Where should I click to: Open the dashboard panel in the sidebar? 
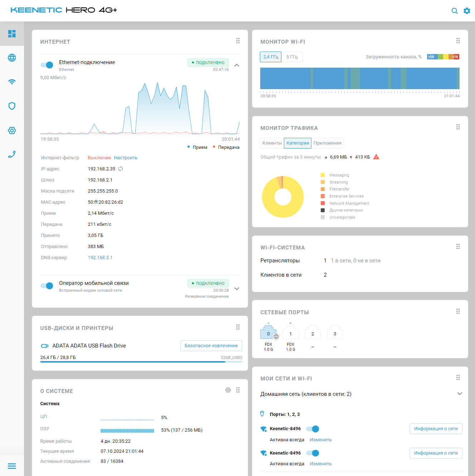(12, 34)
